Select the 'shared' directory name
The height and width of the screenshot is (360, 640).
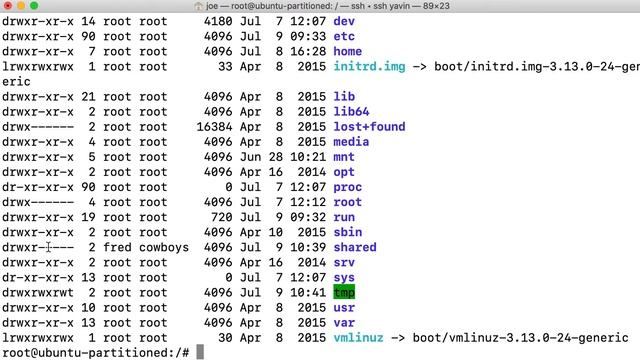pyautogui.click(x=355, y=248)
